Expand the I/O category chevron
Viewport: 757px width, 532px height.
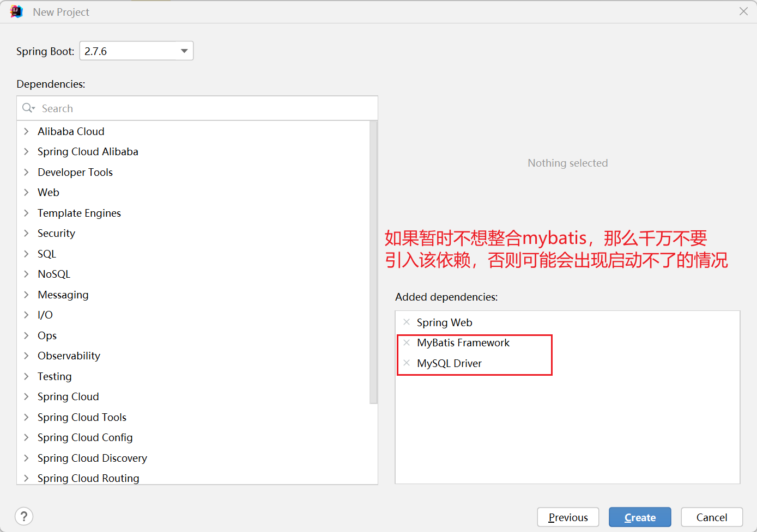click(x=26, y=315)
